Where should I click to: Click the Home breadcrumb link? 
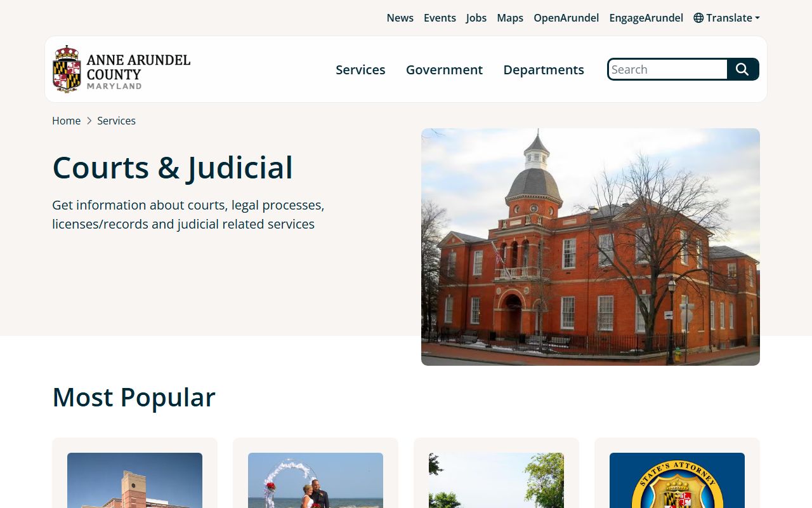coord(66,121)
